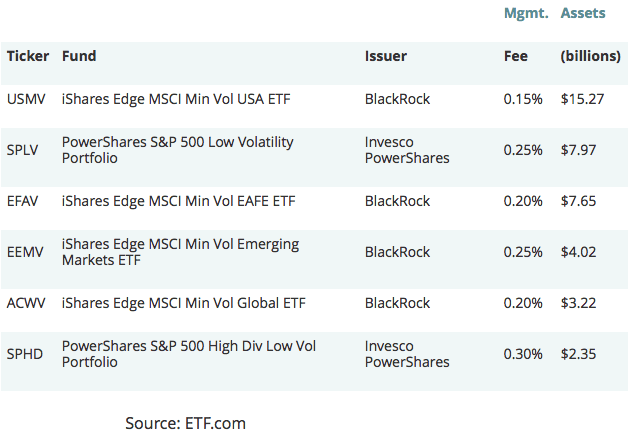Select the USMV ticker cell
The width and height of the screenshot is (633, 440).
point(26,99)
